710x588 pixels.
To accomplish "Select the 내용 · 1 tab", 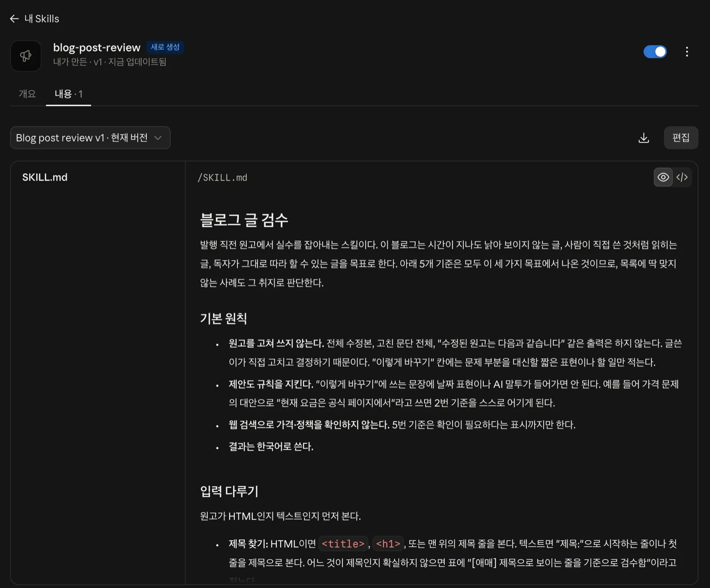I will 68,94.
